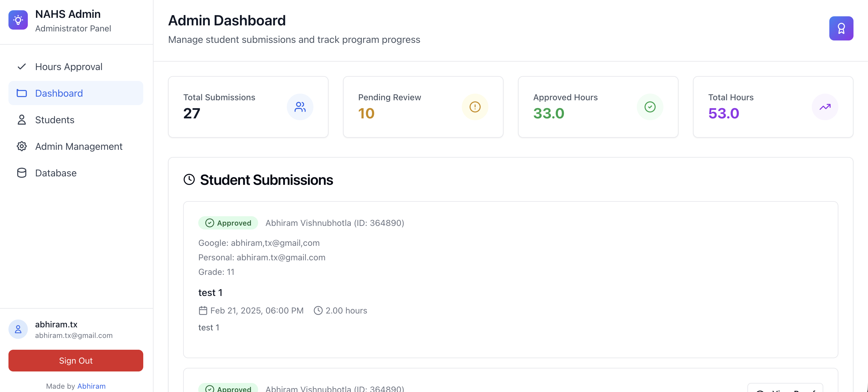868x392 pixels.
Task: Click the clock icon beside Student Submissions heading
Action: pos(189,179)
